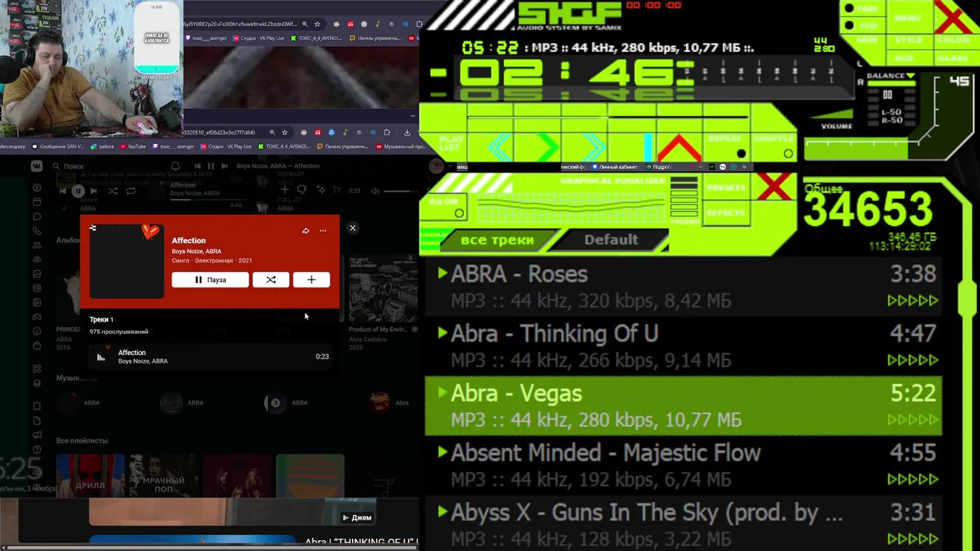Click pause bar in green audio player

pos(648,147)
